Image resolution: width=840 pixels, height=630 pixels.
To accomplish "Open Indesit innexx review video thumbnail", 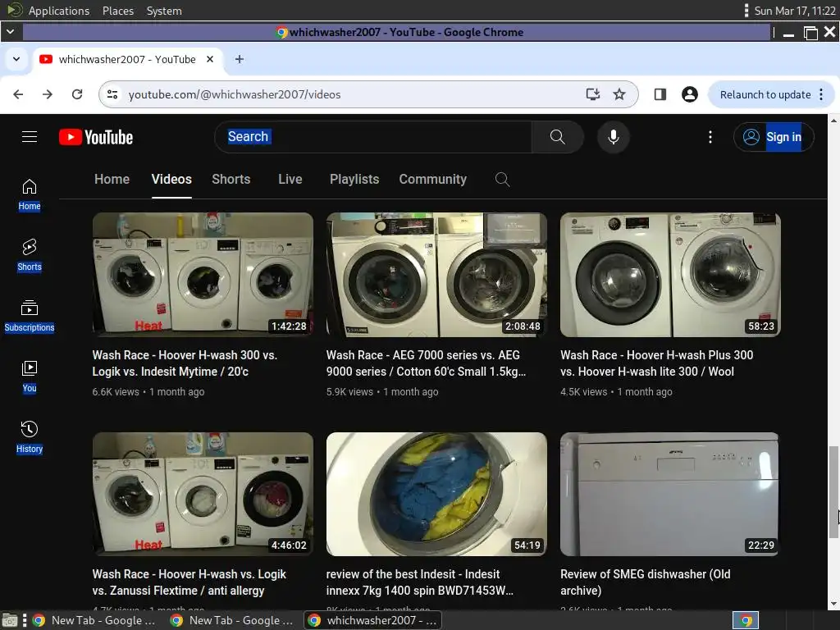I will pos(436,494).
